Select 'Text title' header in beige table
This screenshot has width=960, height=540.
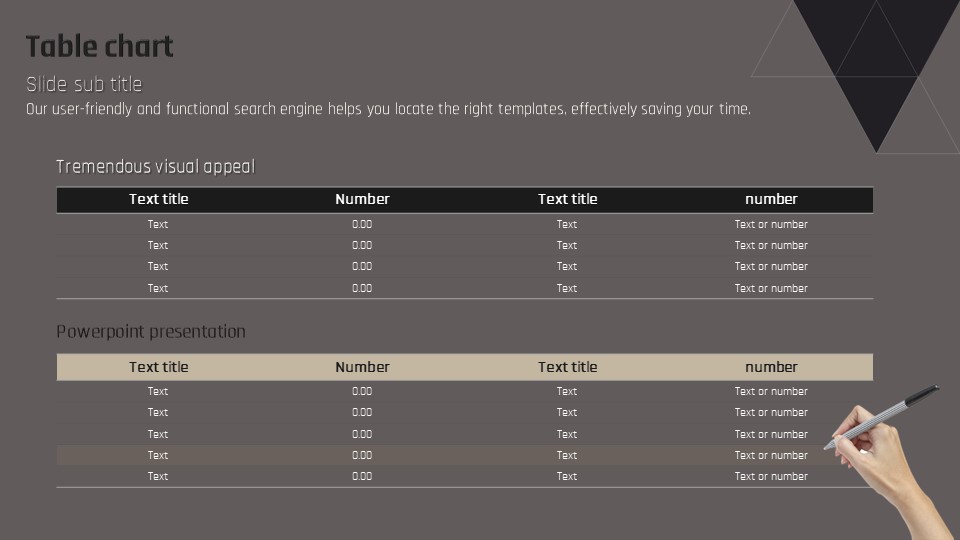[x=159, y=367]
